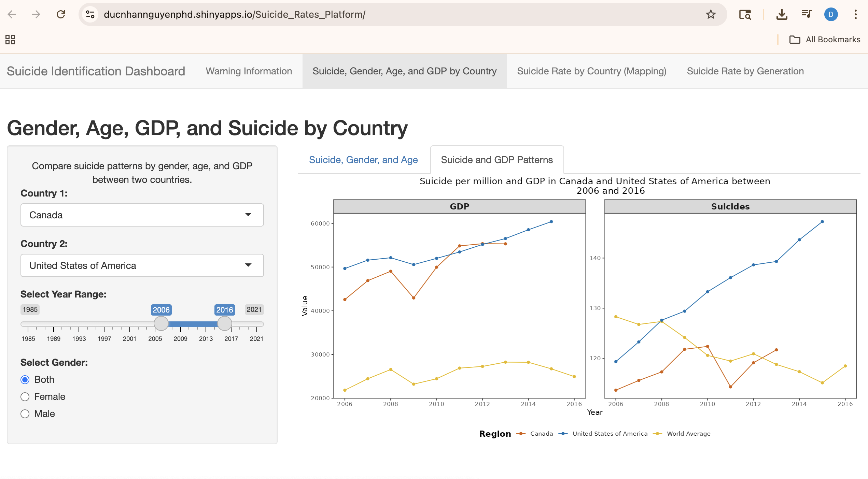Bookmark this page with the star icon
868x479 pixels.
[711, 14]
